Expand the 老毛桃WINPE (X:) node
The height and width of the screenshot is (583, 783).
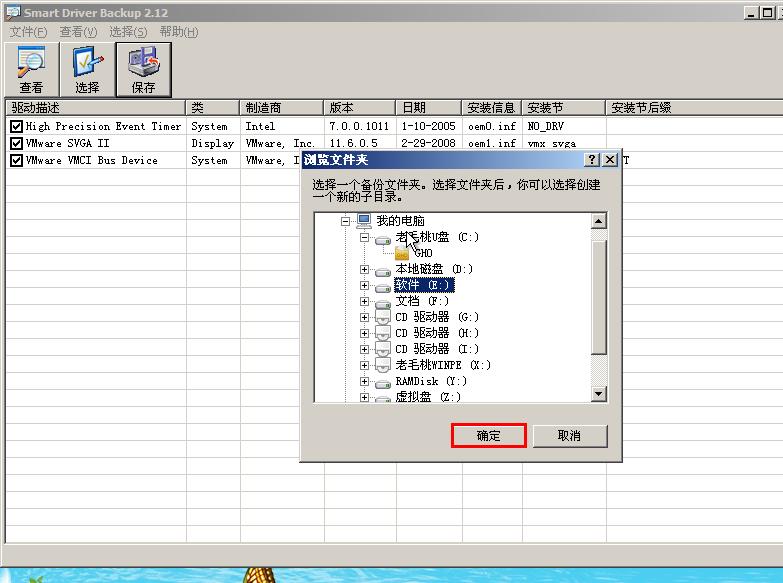[365, 365]
